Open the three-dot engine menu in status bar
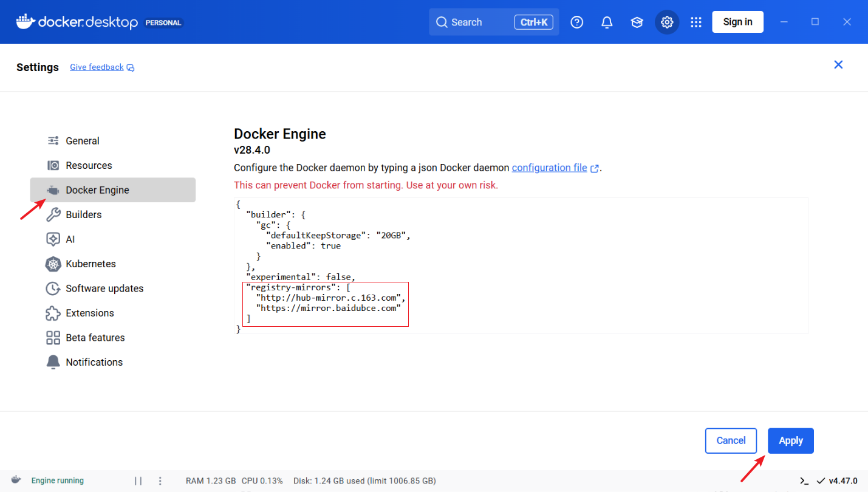Image resolution: width=868 pixels, height=492 pixels. pyautogui.click(x=160, y=481)
